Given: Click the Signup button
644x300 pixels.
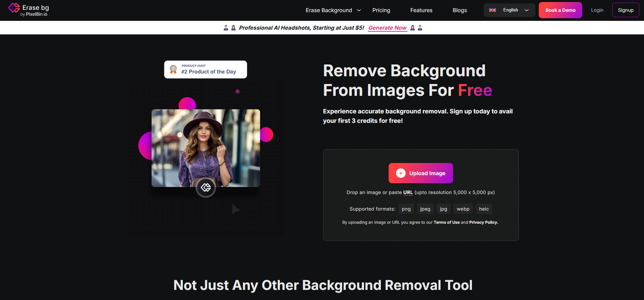Looking at the screenshot, I should pyautogui.click(x=625, y=10).
